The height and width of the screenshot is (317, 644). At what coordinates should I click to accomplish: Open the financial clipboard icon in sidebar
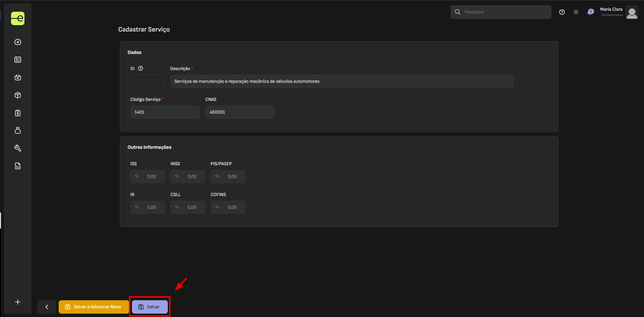coord(18,113)
